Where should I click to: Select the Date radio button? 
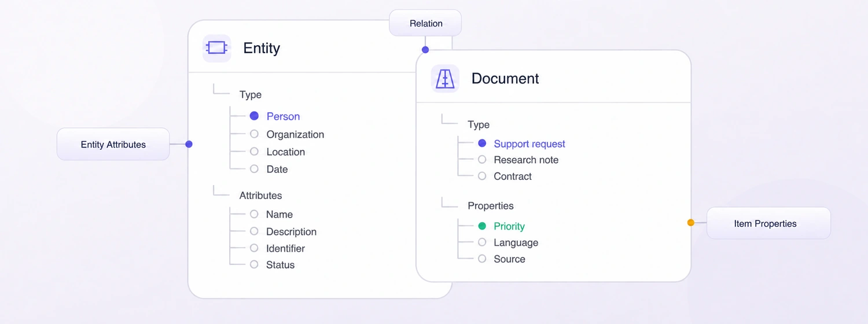254,169
